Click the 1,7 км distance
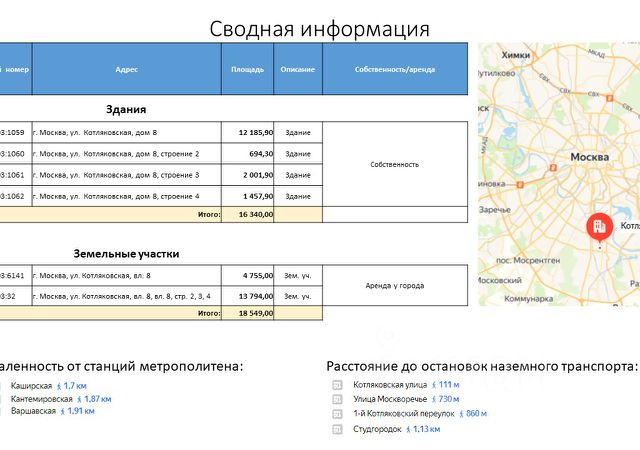The height and width of the screenshot is (450, 640). [x=75, y=386]
